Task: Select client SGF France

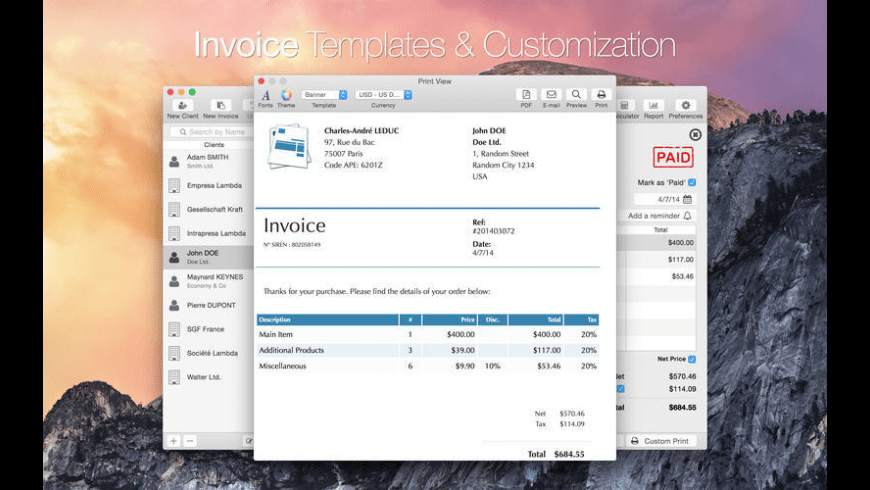Action: [x=209, y=329]
